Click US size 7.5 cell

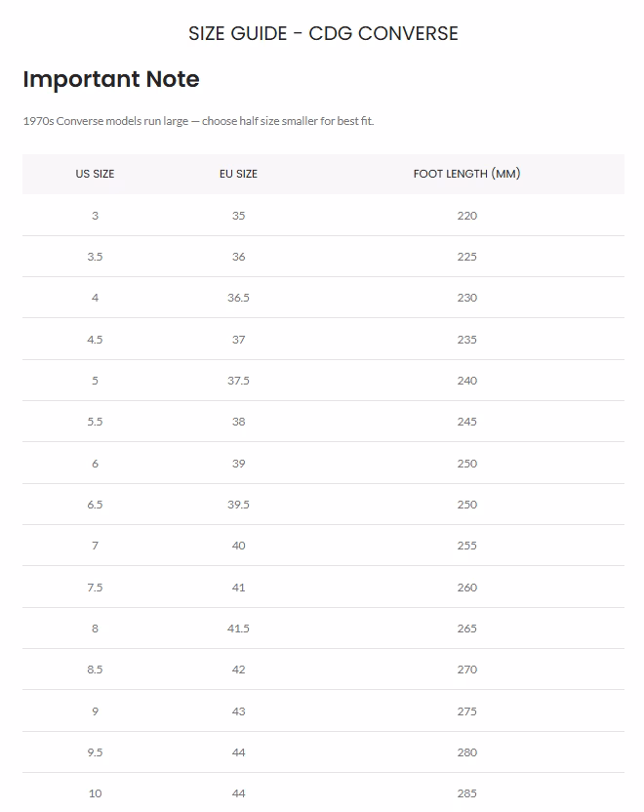pyautogui.click(x=95, y=588)
